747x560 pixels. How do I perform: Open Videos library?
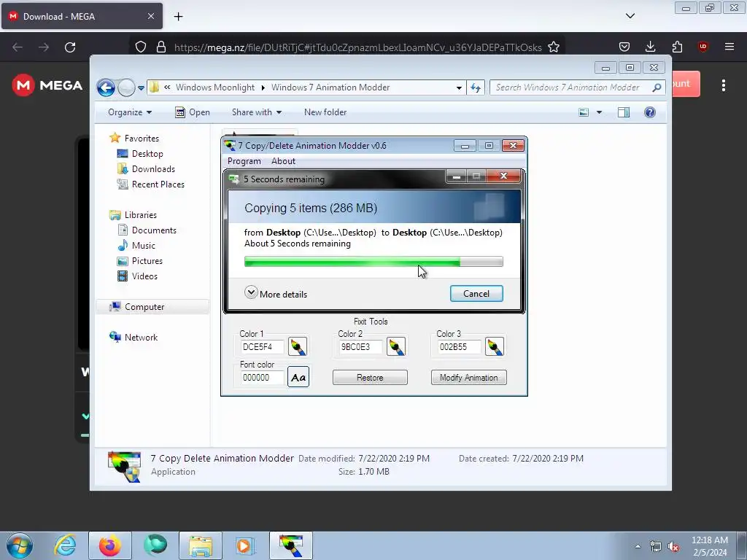(144, 276)
